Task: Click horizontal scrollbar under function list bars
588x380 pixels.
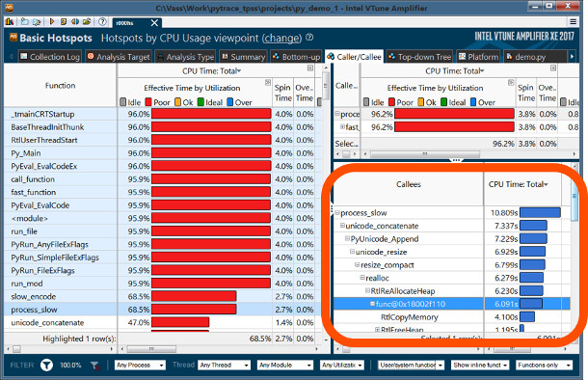Action: (151, 349)
